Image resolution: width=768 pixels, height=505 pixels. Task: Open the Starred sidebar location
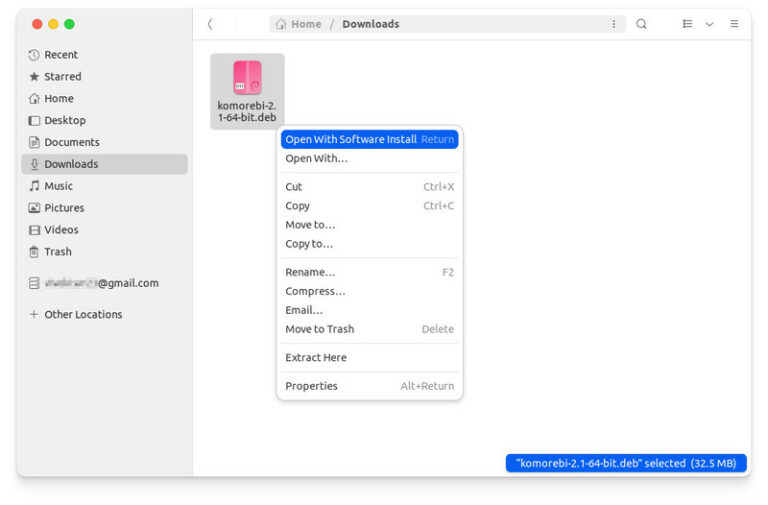pos(62,77)
